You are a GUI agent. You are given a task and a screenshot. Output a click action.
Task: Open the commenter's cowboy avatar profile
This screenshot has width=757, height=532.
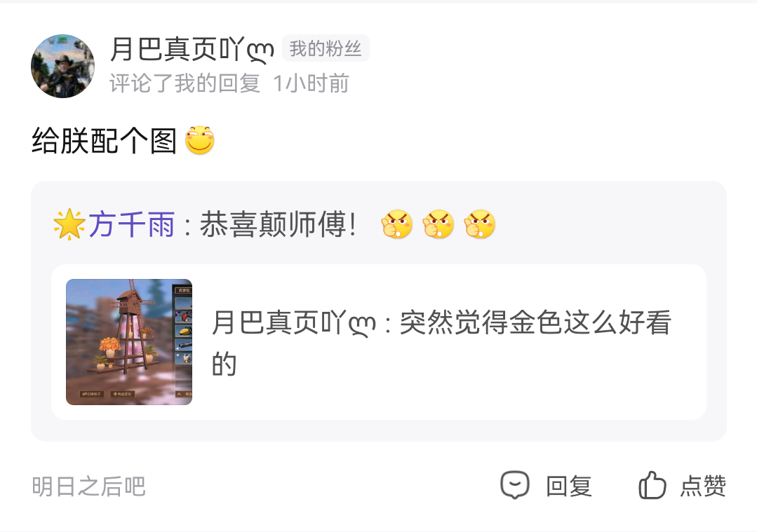(62, 66)
